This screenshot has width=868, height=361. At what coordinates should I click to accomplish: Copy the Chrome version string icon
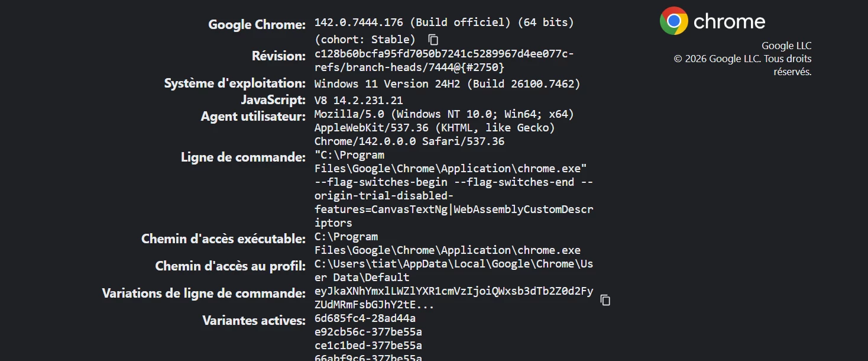coord(433,40)
